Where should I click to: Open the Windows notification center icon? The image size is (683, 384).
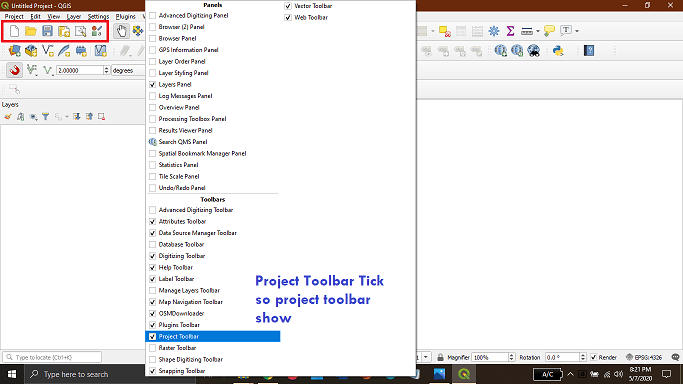[666, 374]
